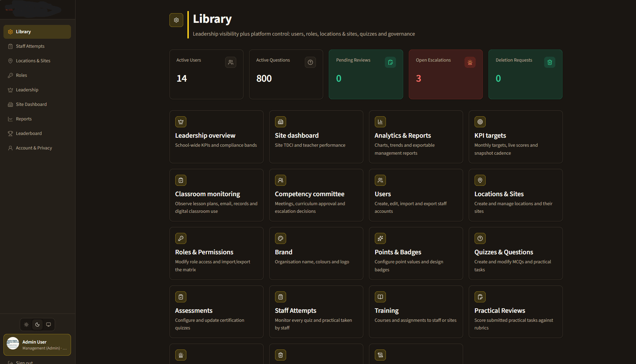
Task: Click the sparkles icon on Points & Badges
Action: (380, 238)
